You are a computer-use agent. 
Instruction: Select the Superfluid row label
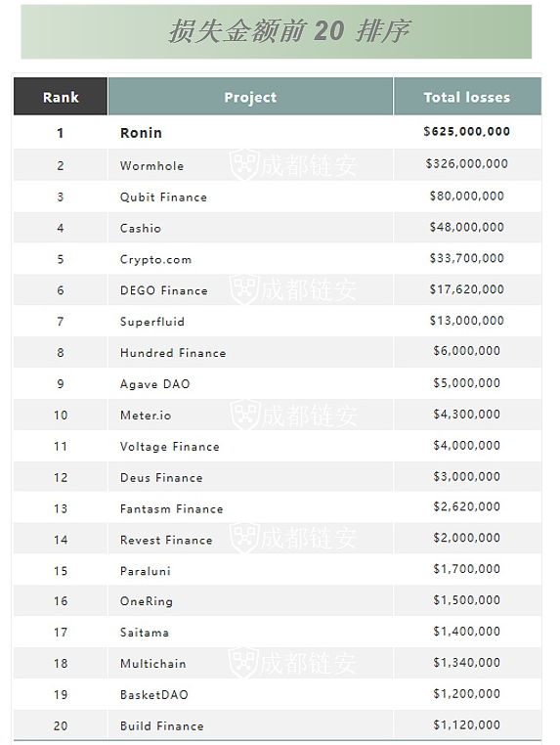tap(152, 322)
